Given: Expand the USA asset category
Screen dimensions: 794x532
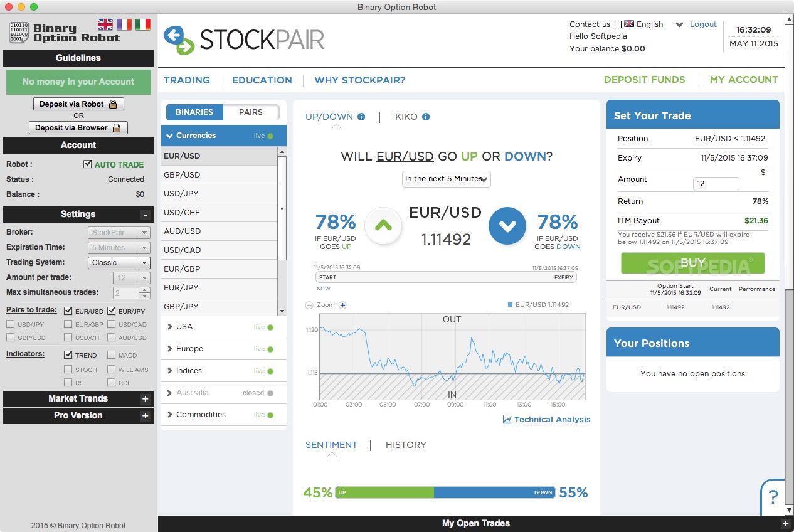Looking at the screenshot, I should click(223, 327).
